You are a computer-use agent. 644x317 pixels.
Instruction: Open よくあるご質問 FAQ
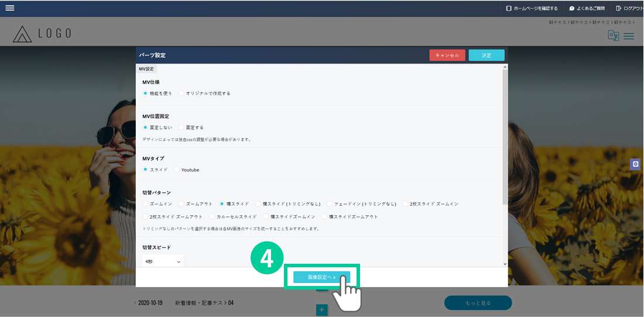click(x=587, y=9)
